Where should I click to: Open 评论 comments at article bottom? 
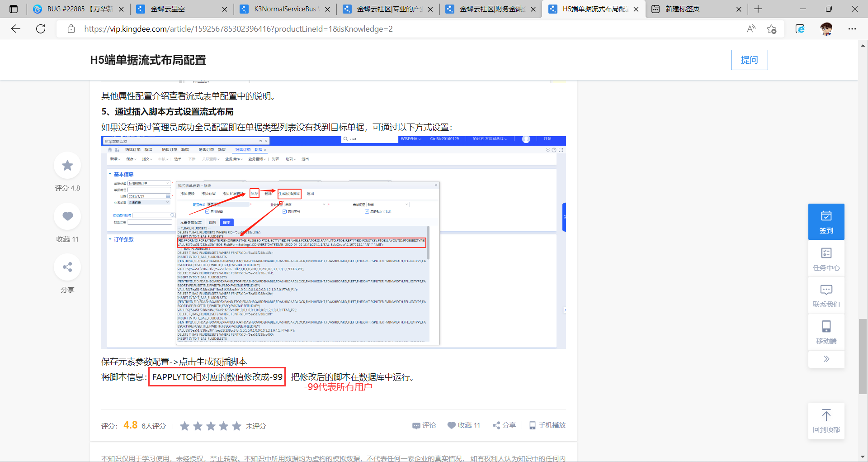(424, 425)
